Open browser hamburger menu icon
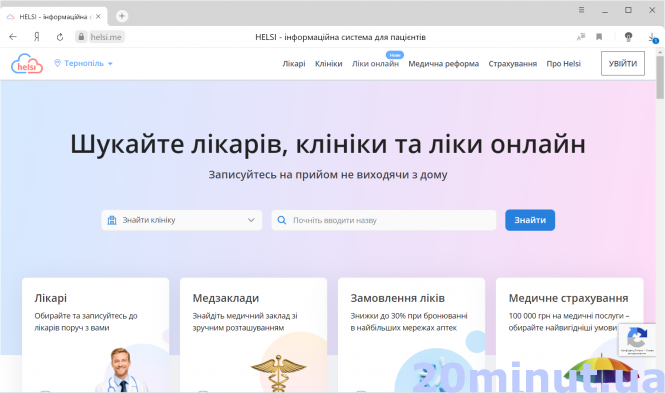The height and width of the screenshot is (393, 665). pyautogui.click(x=581, y=10)
